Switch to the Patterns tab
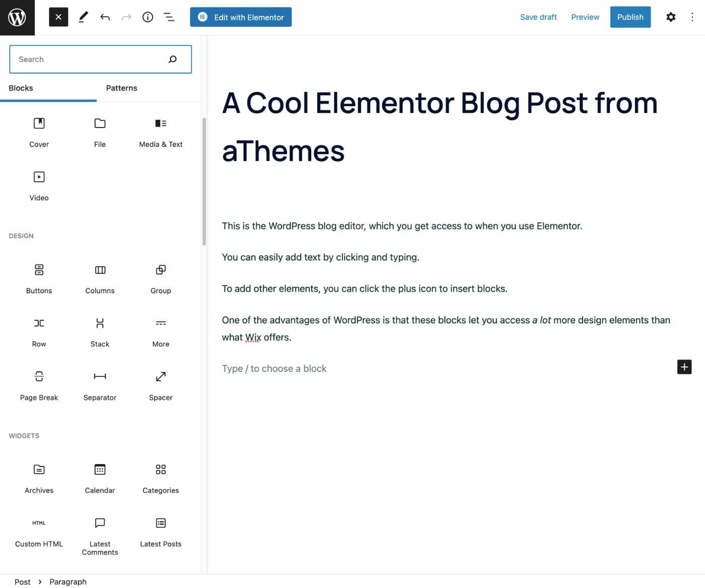 pyautogui.click(x=121, y=88)
